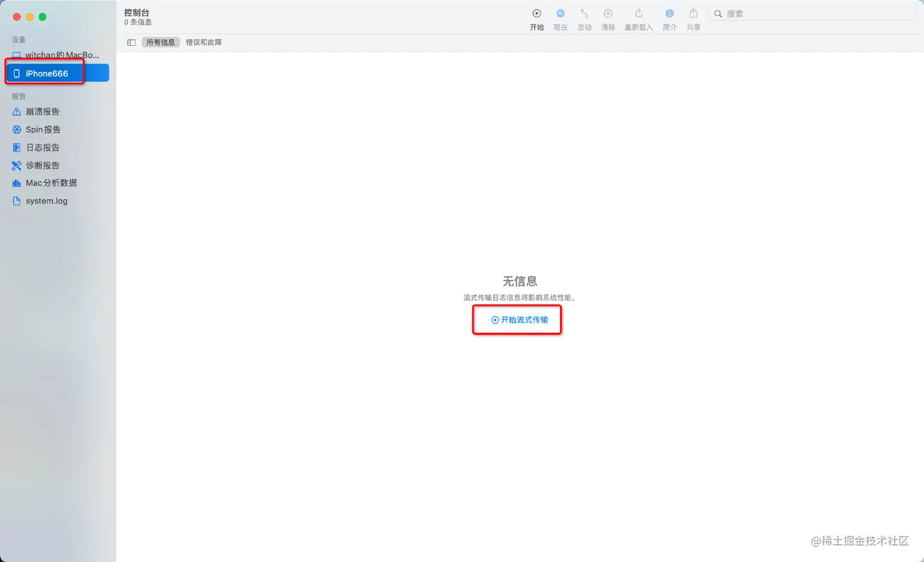Click the red close window button
Image resolution: width=924 pixels, height=562 pixels.
(x=16, y=17)
